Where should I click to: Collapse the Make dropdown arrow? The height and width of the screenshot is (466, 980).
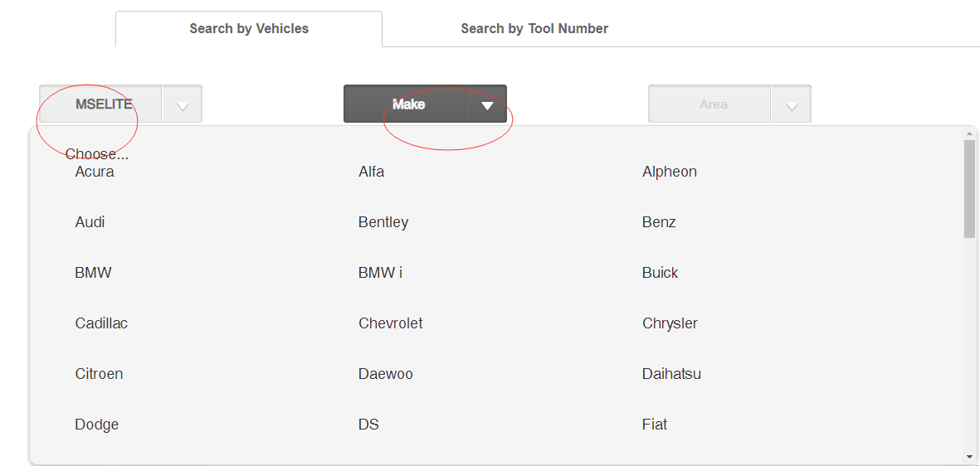tap(487, 104)
